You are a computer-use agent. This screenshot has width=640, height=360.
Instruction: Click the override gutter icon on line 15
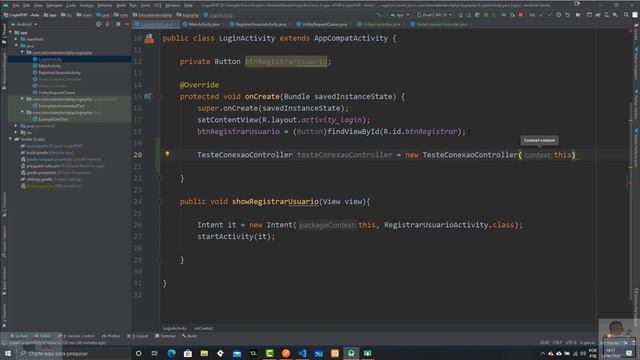point(147,96)
